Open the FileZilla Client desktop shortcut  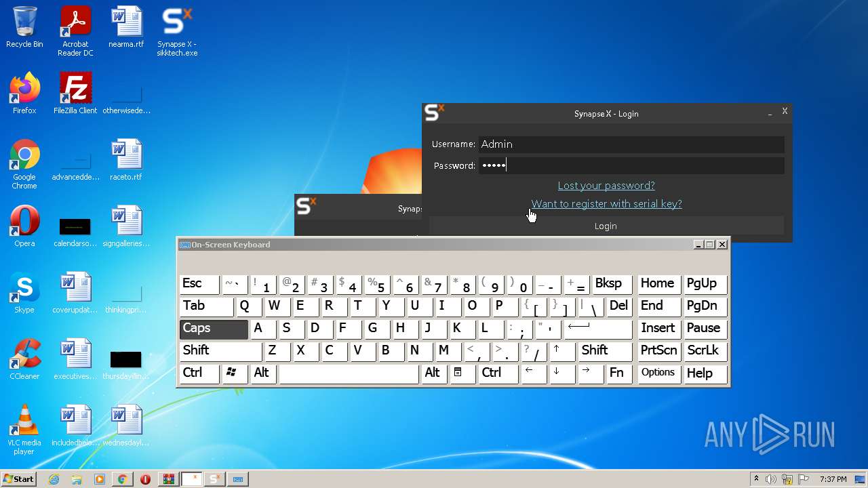[x=75, y=94]
